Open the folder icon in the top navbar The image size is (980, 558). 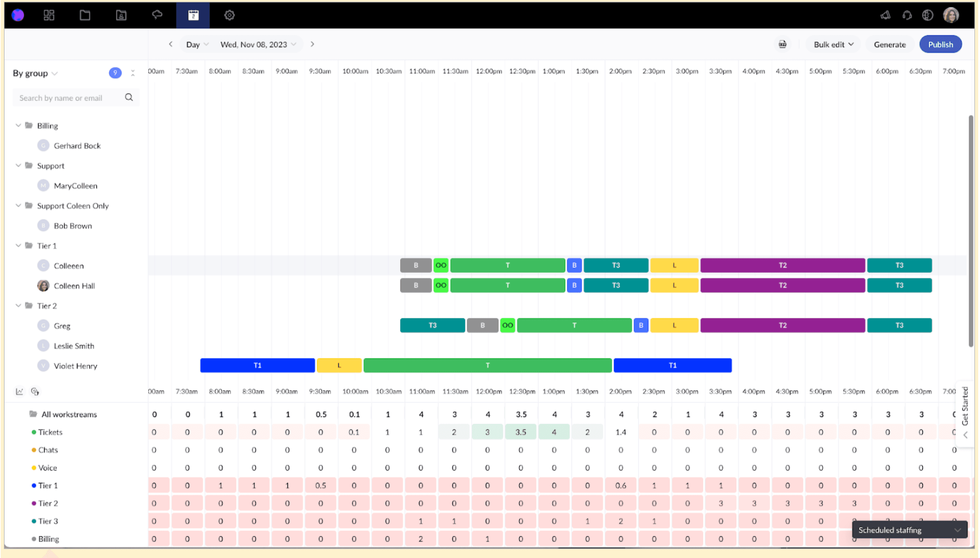(84, 15)
